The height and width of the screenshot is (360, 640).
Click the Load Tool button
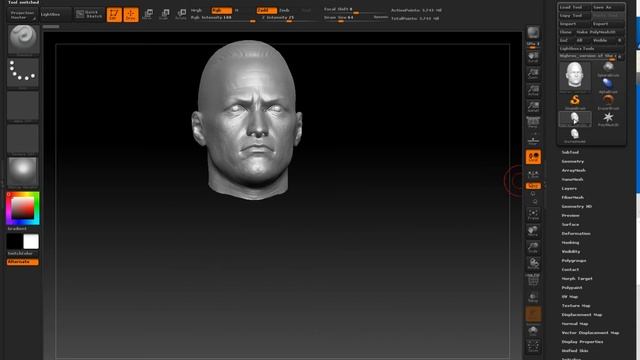(x=575, y=7)
